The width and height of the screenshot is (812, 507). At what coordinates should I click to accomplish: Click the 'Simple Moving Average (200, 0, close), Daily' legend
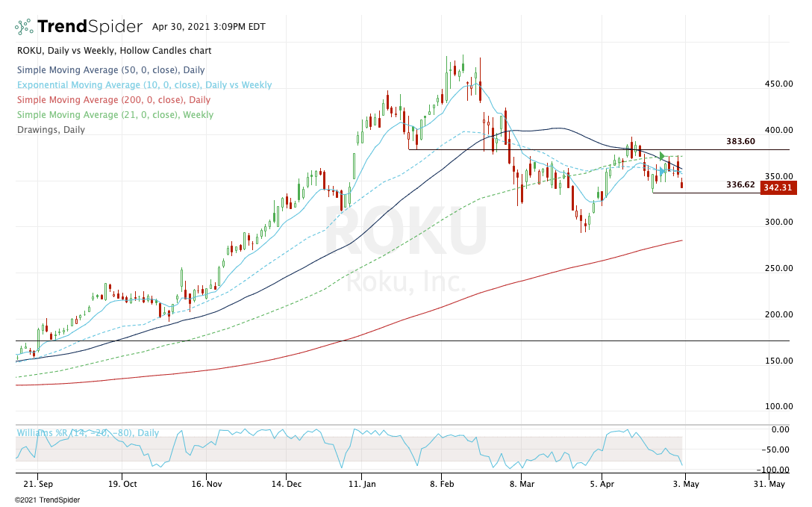click(x=114, y=100)
